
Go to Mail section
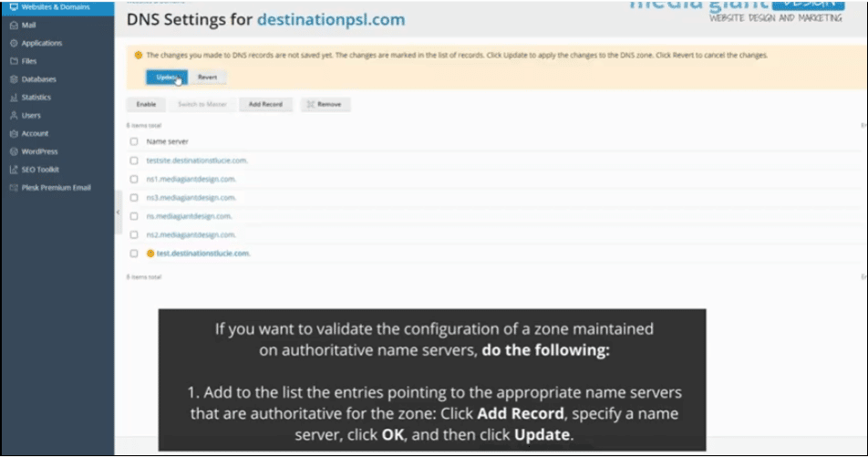point(29,25)
